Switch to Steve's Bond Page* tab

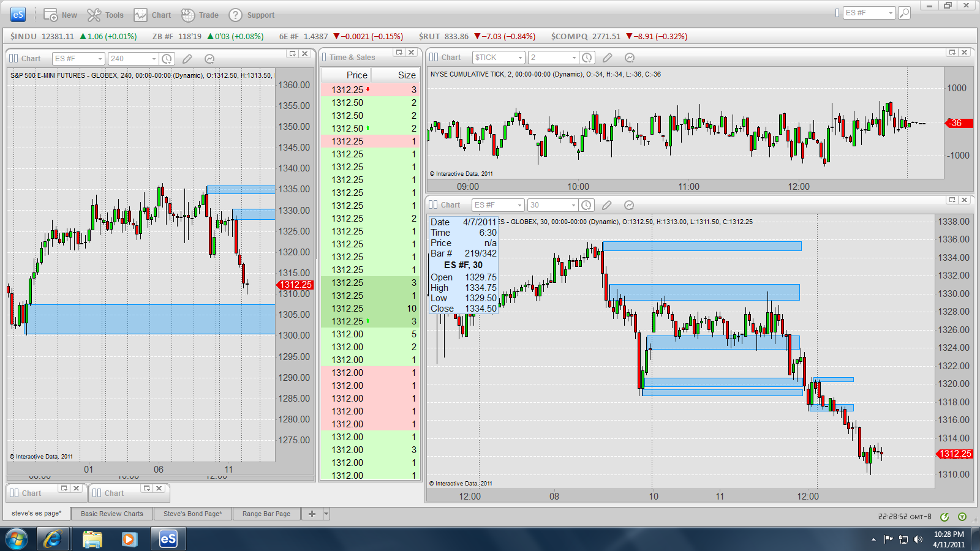193,514
